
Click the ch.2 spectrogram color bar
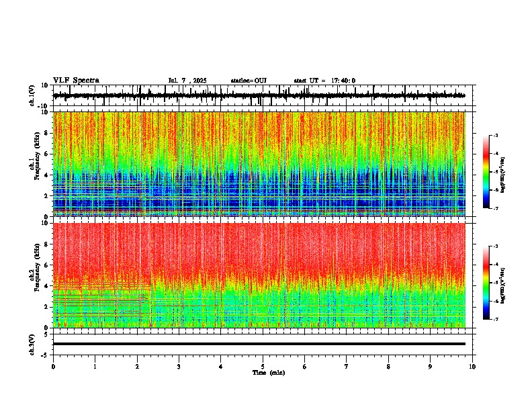pos(486,283)
